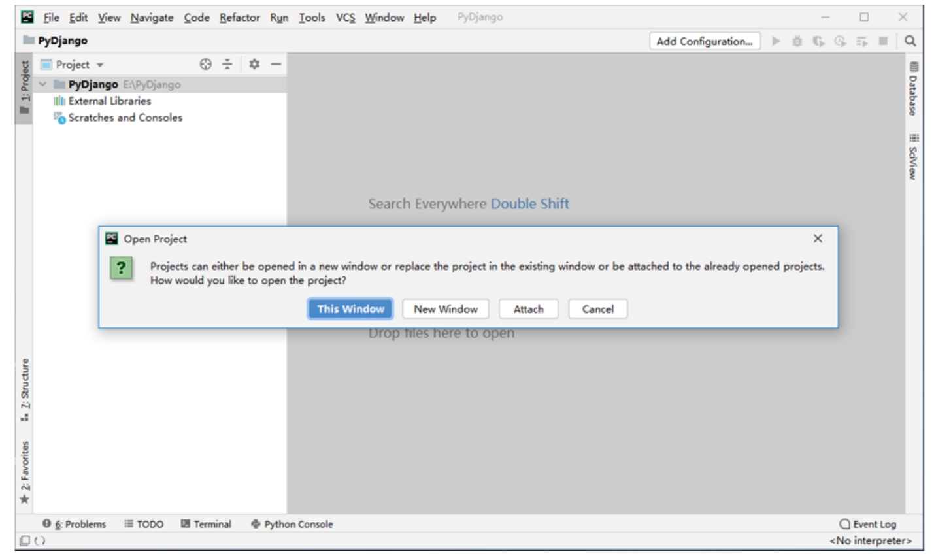Toggle the Database tool window
This screenshot has height=560, width=934.
[913, 89]
